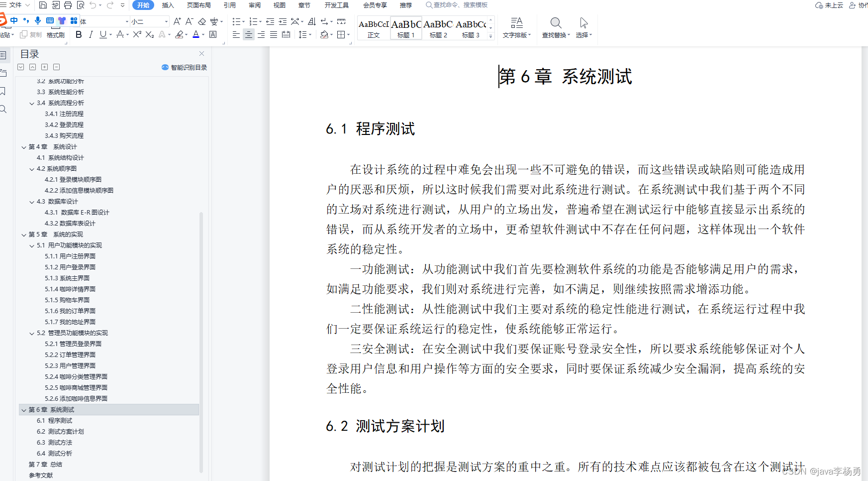Open the 插入 ribbon tab
The height and width of the screenshot is (481, 868).
tap(168, 5)
